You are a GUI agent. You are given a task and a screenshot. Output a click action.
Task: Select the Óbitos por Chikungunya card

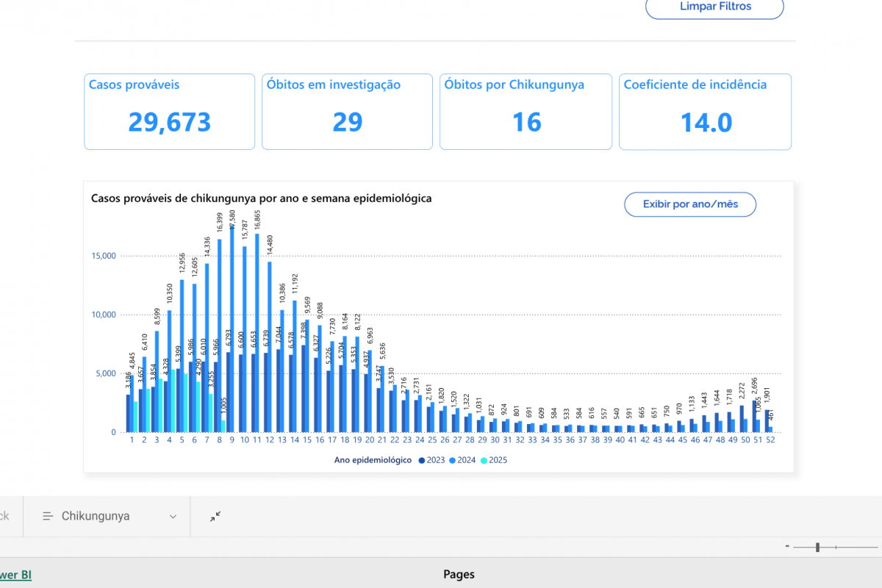point(526,112)
